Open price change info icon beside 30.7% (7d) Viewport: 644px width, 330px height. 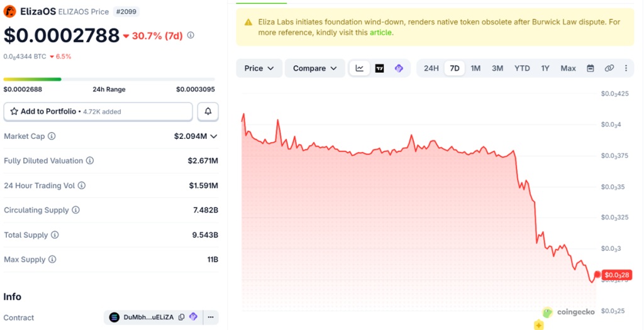(x=191, y=35)
